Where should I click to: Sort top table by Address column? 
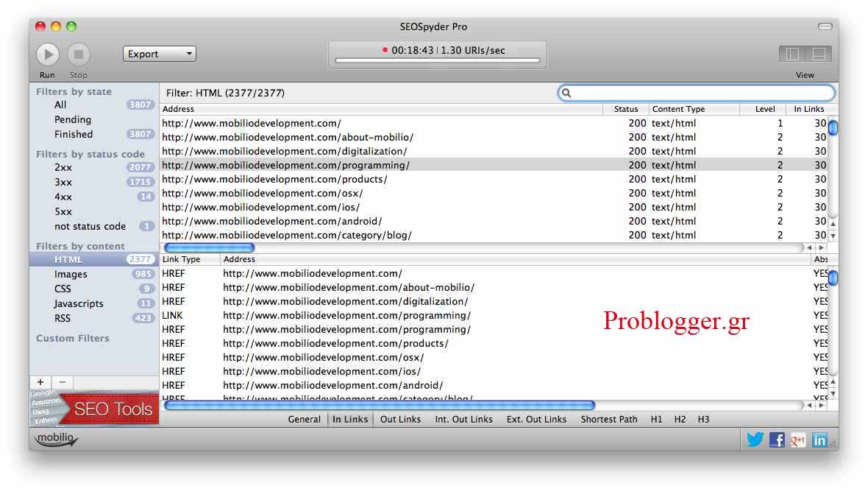click(x=381, y=109)
